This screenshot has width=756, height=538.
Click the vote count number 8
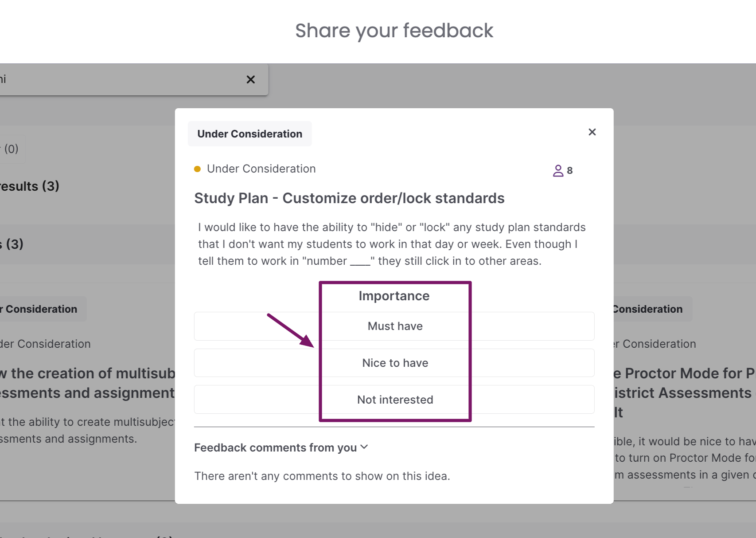(569, 171)
